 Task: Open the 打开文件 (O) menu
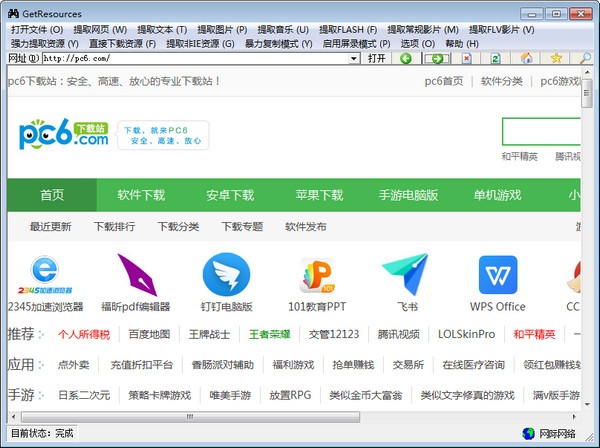coord(37,29)
